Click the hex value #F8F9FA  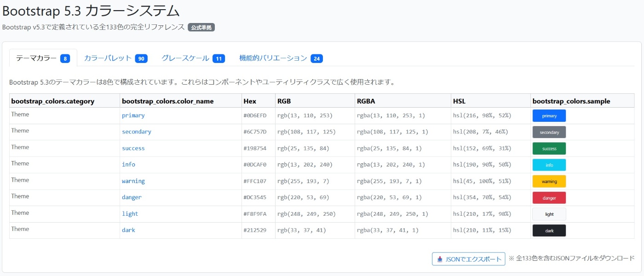click(x=255, y=214)
